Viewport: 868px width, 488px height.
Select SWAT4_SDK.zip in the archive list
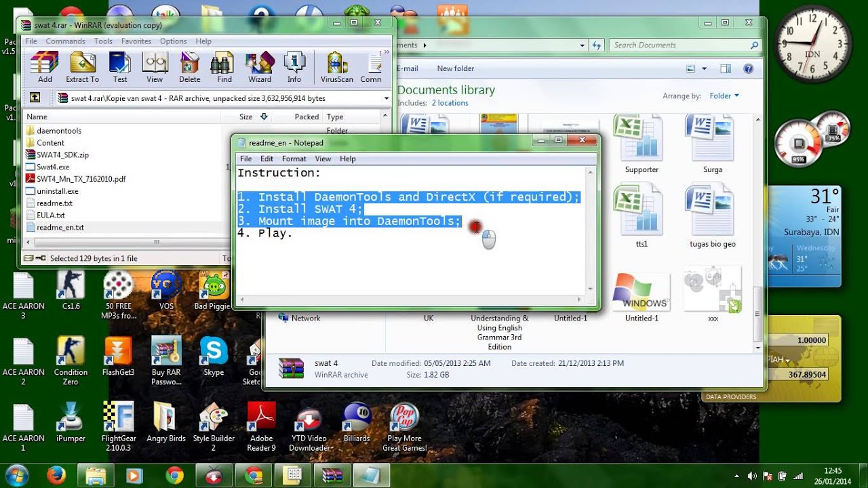coord(62,155)
